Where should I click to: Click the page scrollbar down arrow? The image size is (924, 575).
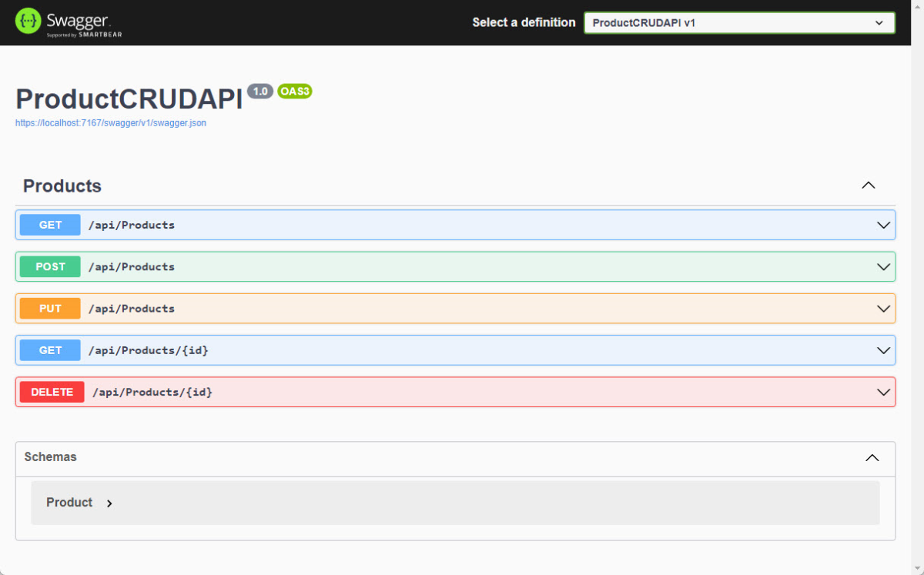tap(919, 569)
